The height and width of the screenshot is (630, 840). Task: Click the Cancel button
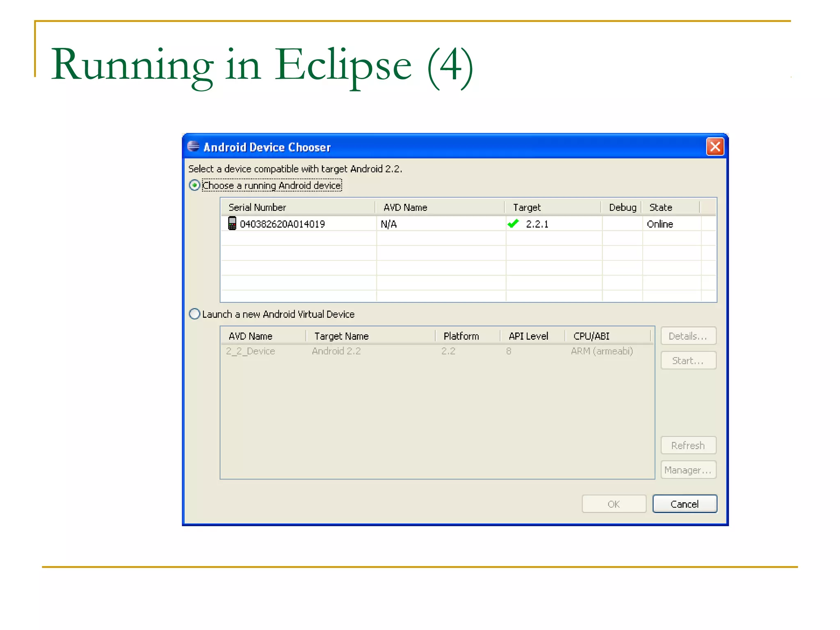[685, 504]
